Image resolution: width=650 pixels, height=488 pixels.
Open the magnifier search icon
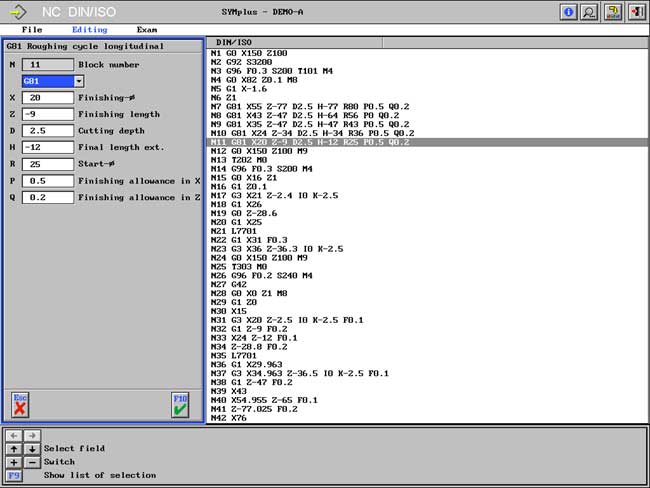pos(590,12)
